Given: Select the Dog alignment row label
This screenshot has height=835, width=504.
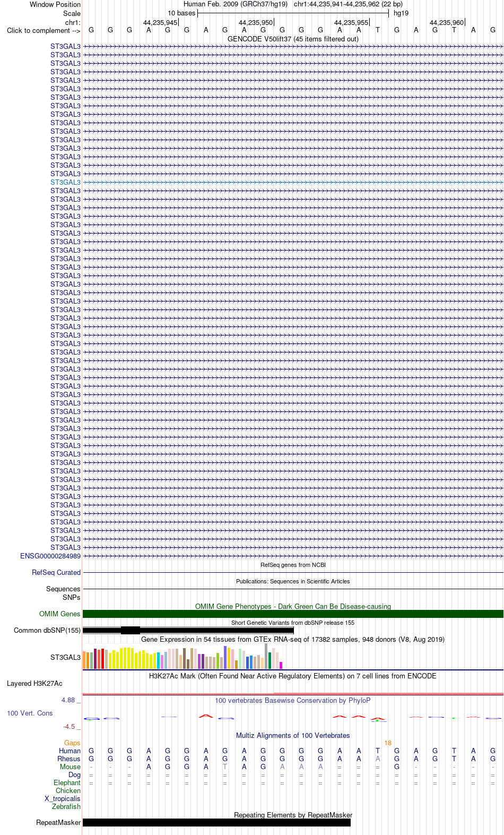Looking at the screenshot, I should 74,774.
